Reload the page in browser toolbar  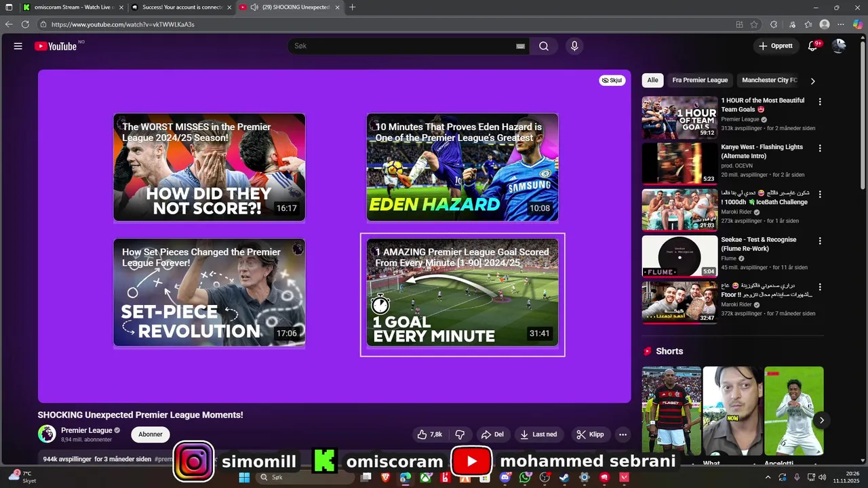pyautogui.click(x=25, y=24)
